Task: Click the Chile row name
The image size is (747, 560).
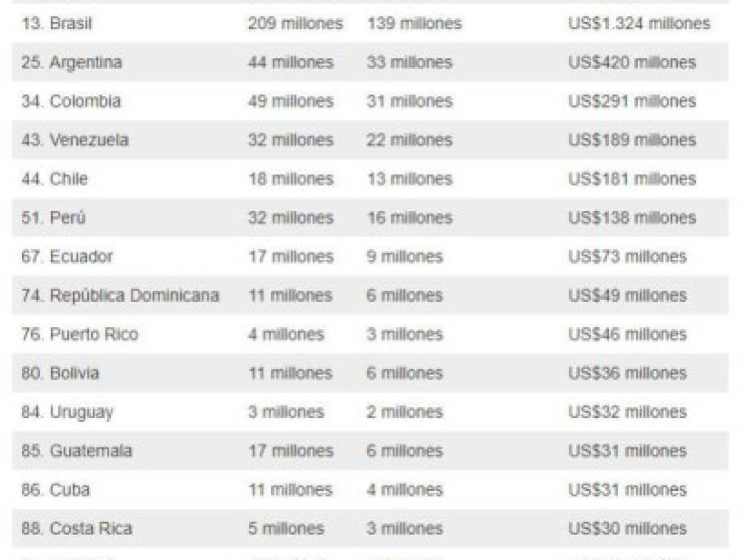Action: click(55, 179)
